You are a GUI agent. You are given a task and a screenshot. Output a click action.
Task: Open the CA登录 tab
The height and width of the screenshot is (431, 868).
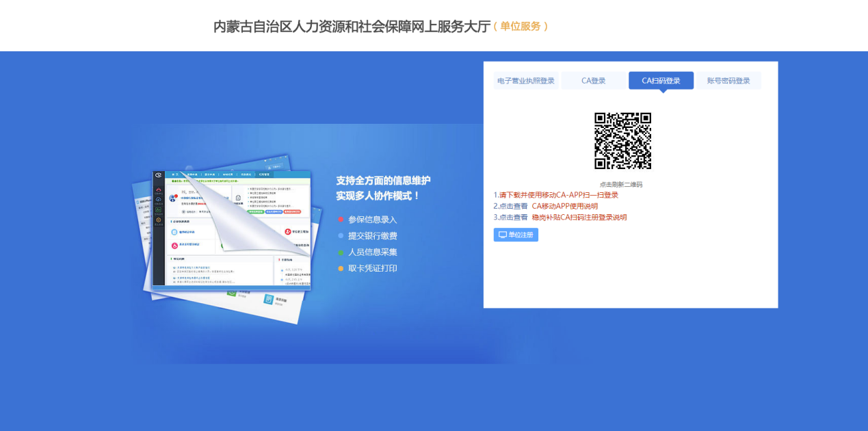[593, 81]
